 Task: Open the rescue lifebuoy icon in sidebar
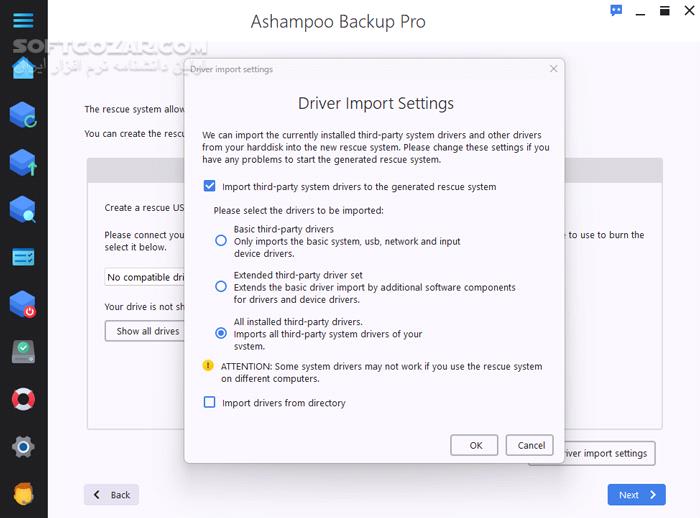[23, 399]
